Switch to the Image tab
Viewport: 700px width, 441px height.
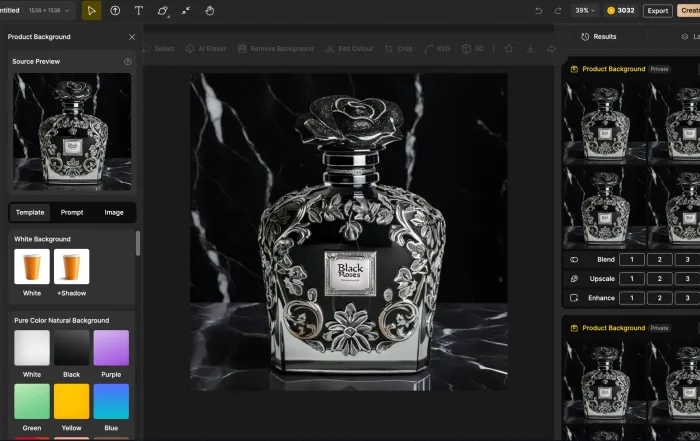[114, 212]
